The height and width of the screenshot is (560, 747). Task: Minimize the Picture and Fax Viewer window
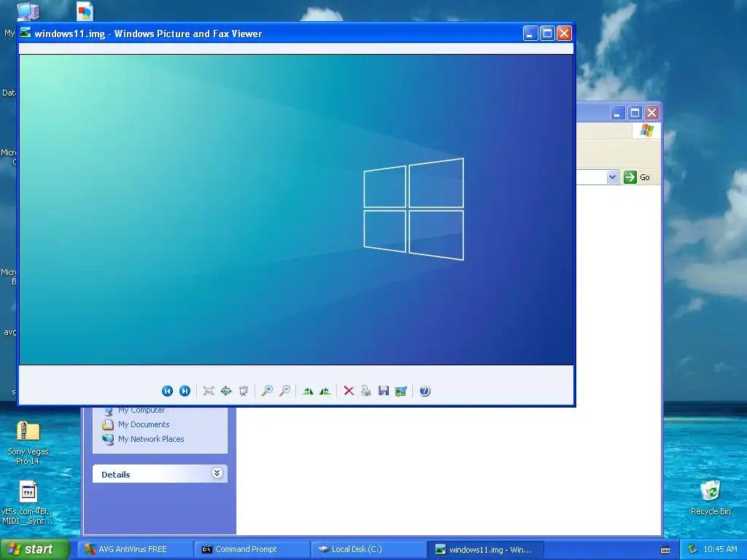(x=530, y=34)
